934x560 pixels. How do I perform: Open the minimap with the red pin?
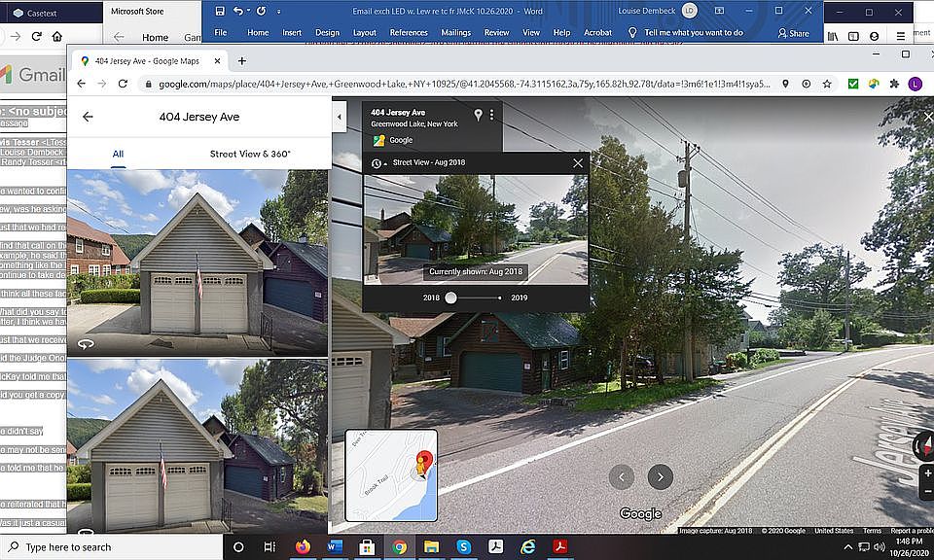point(391,475)
